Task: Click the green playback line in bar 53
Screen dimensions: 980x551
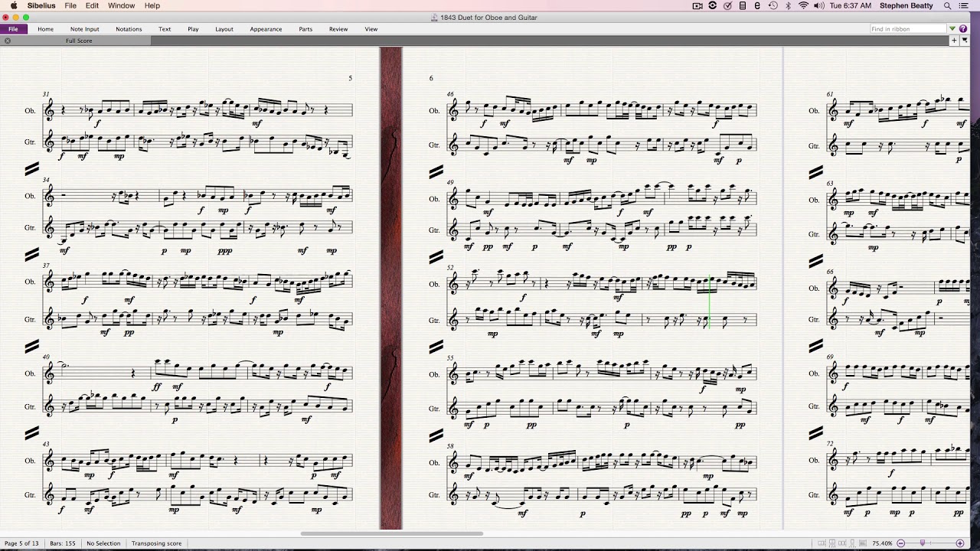Action: (710, 302)
